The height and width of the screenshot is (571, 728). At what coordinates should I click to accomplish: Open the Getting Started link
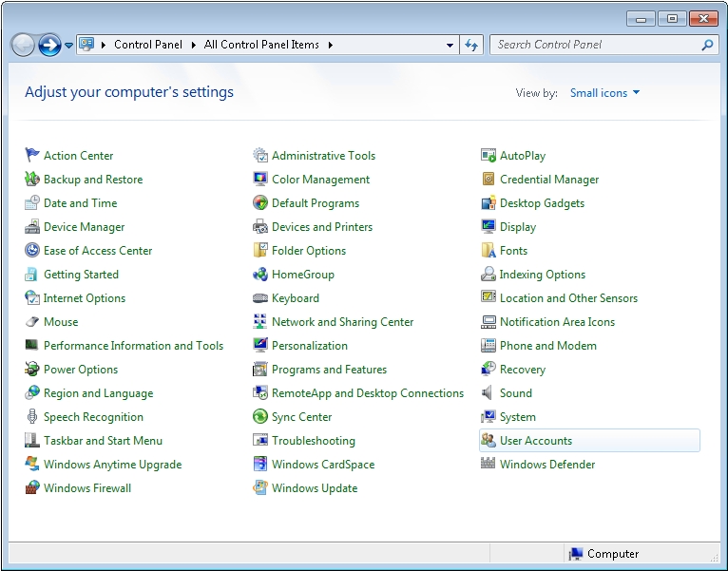pos(81,275)
